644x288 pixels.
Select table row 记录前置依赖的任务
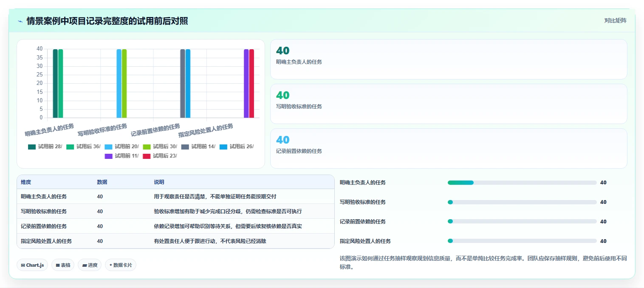pyautogui.click(x=175, y=226)
